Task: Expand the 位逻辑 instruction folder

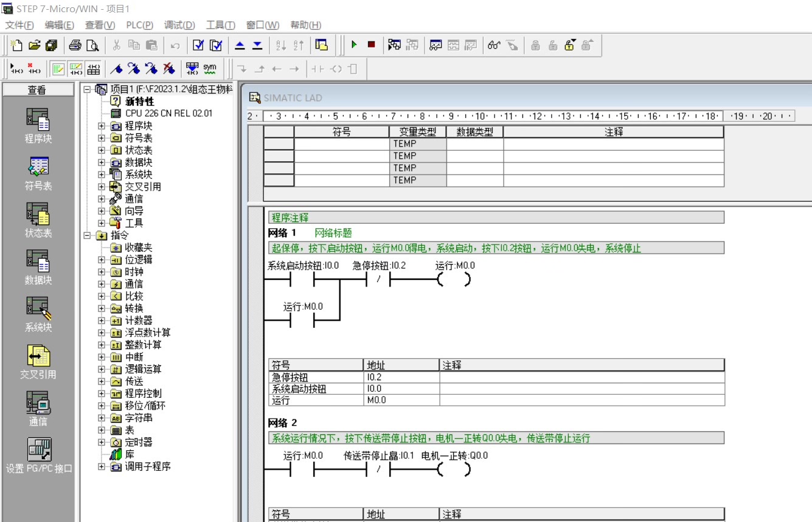Action: (x=102, y=260)
